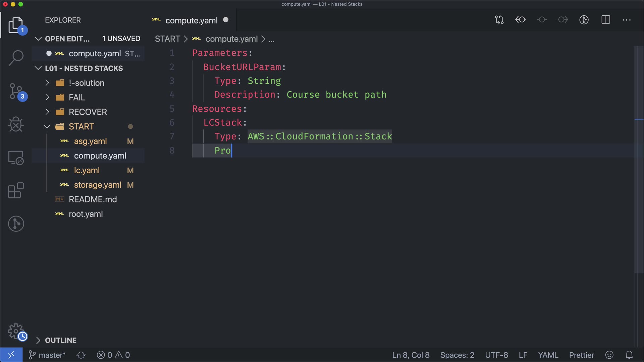Expand the !-solution folder
The height and width of the screenshot is (362, 644).
point(87,83)
